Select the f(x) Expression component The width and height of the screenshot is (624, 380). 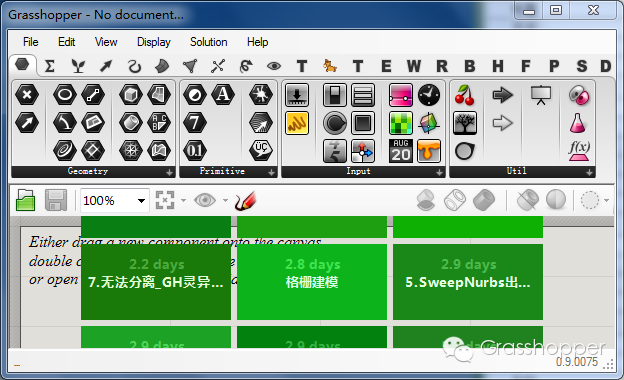tap(579, 150)
